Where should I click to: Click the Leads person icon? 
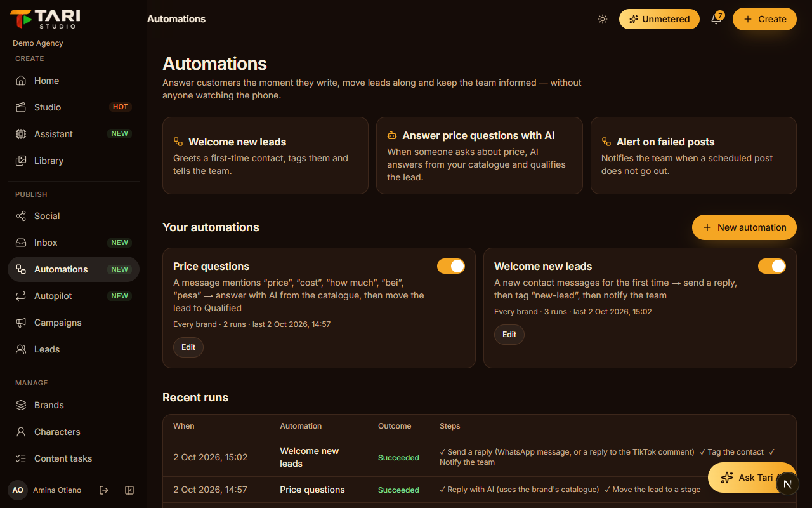click(x=21, y=349)
